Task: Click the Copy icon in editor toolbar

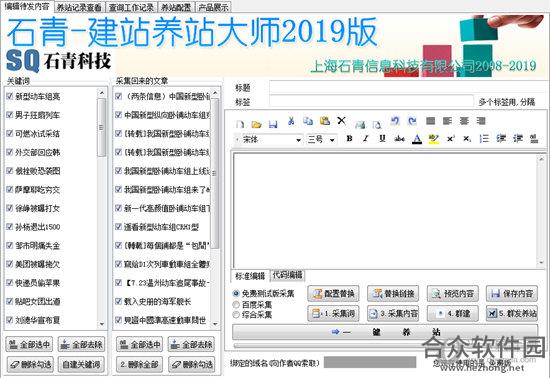Action: pos(308,121)
